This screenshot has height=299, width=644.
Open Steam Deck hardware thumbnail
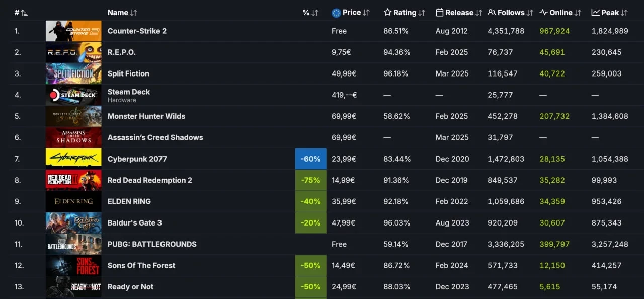73,95
